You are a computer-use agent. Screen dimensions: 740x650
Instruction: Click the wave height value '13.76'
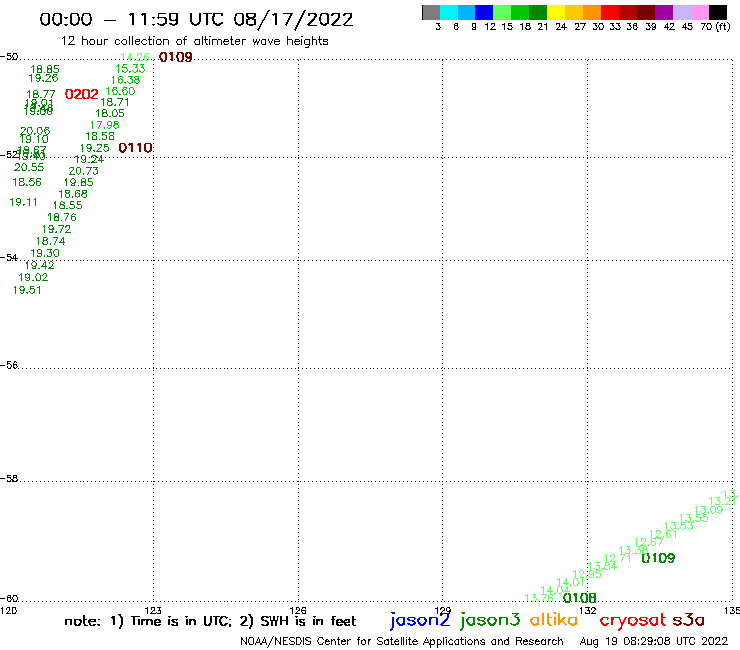pos(539,598)
